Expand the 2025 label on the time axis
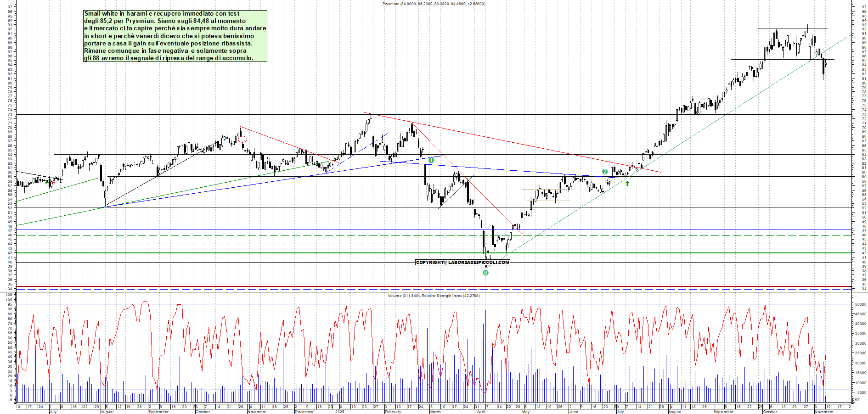 coord(339,412)
